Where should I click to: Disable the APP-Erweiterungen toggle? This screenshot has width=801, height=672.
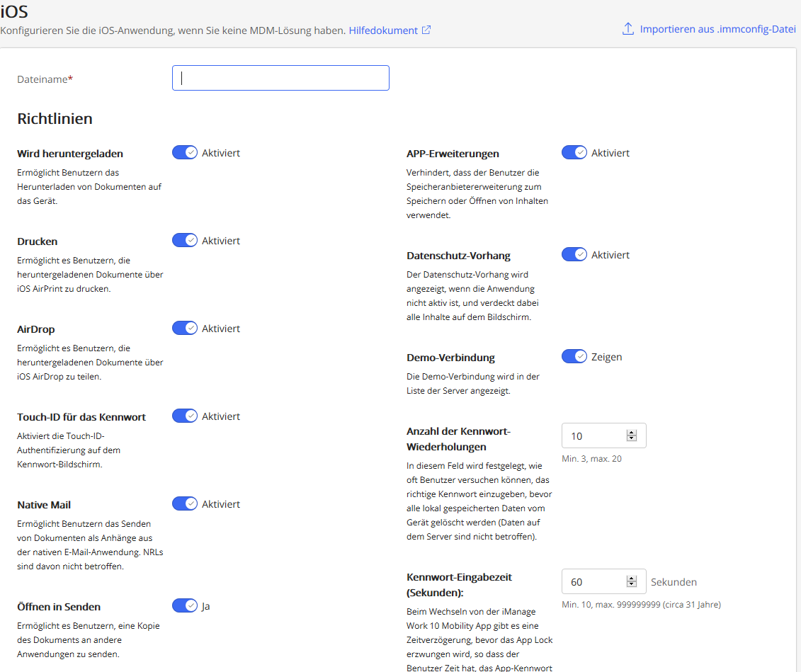(x=574, y=152)
